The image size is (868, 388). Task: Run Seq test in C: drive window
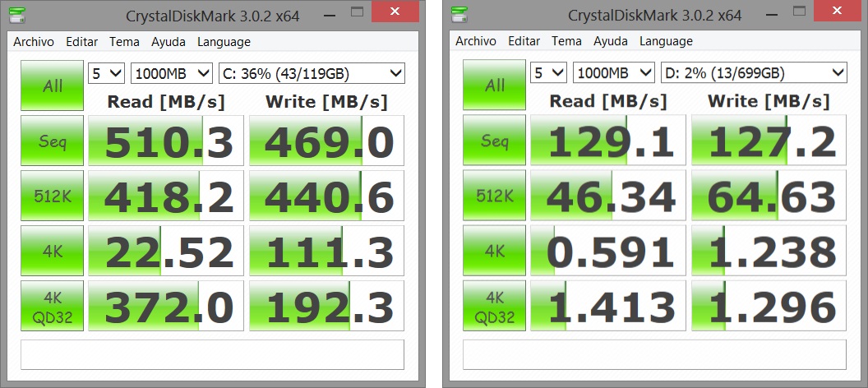click(52, 141)
